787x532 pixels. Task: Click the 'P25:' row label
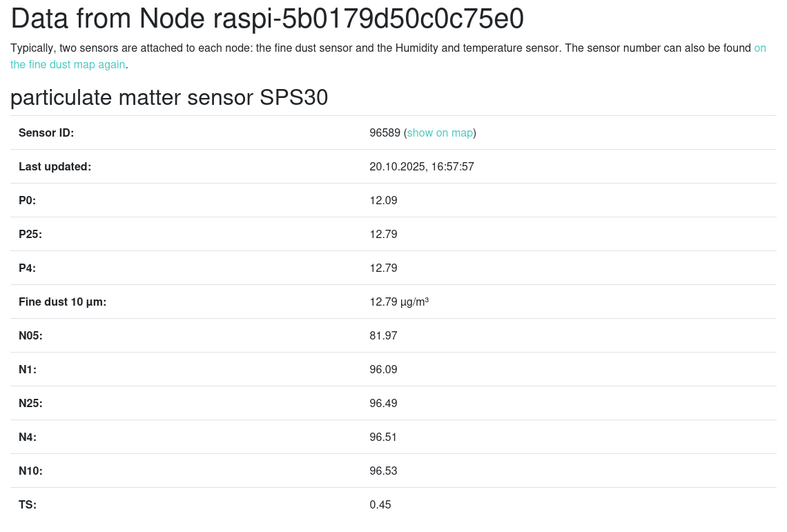30,234
